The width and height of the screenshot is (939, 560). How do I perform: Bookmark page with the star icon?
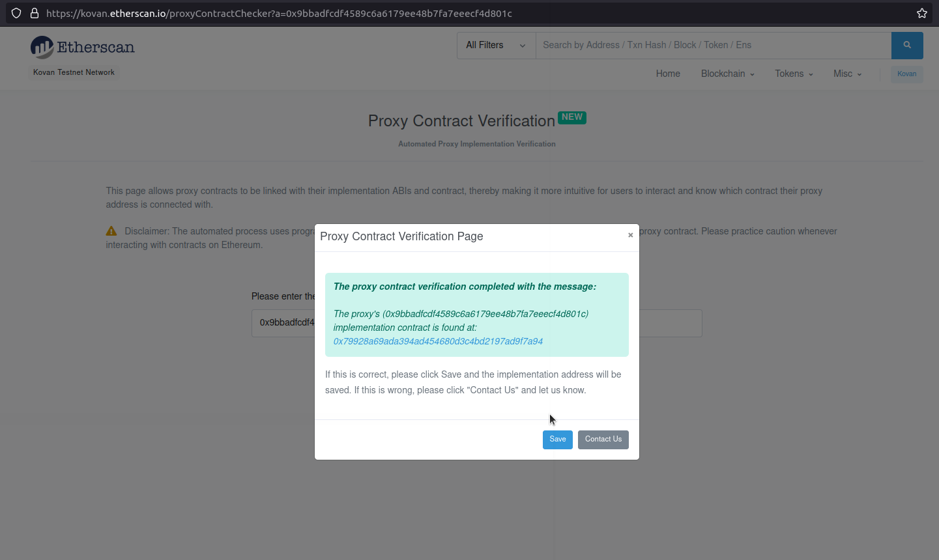pyautogui.click(x=922, y=13)
